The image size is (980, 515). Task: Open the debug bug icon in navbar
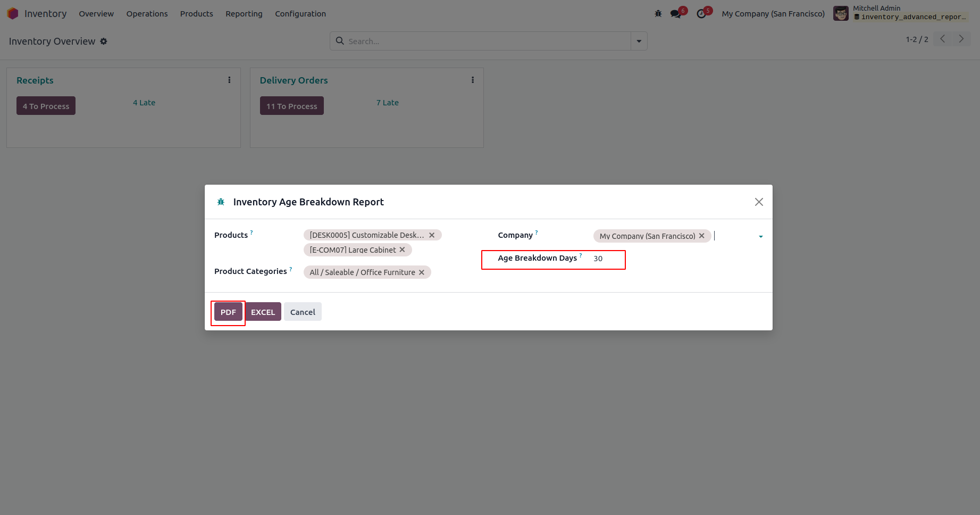(x=658, y=14)
